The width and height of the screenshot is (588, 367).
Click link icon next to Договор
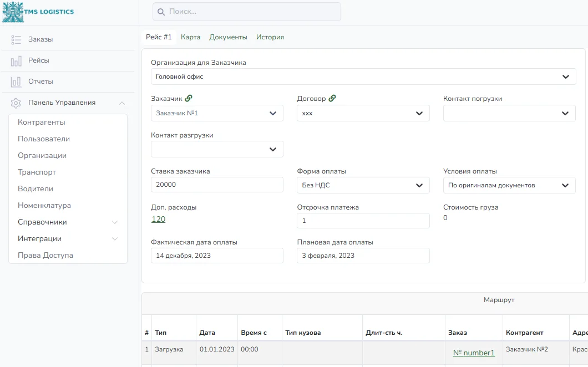[332, 98]
